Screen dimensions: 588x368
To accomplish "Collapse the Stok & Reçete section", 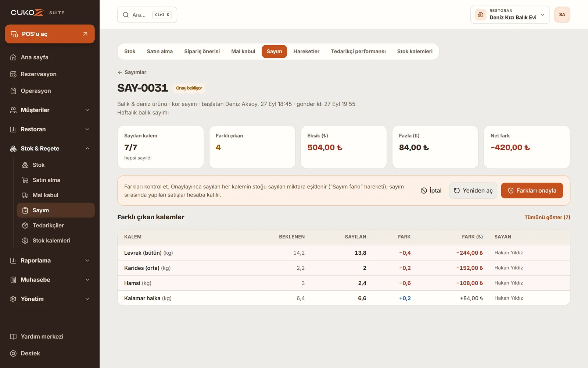I will (50, 149).
